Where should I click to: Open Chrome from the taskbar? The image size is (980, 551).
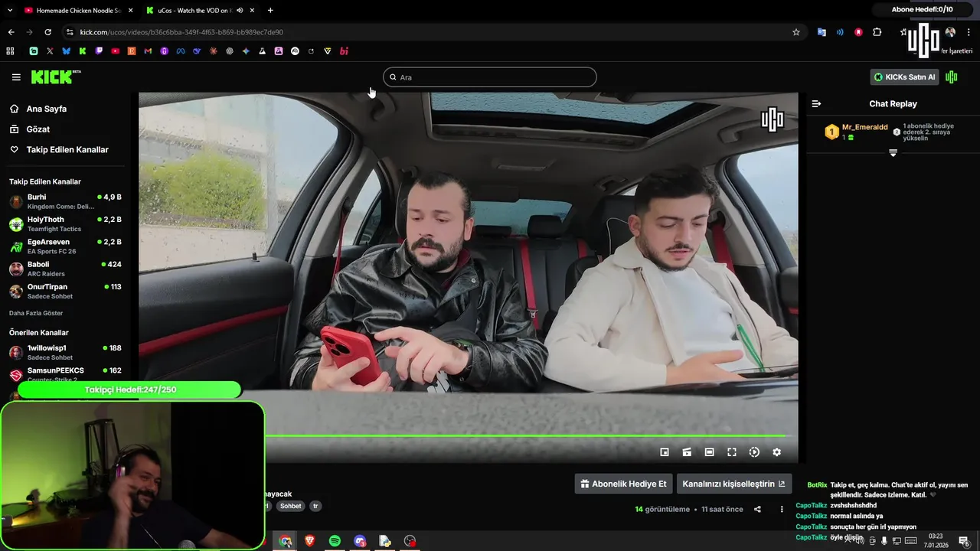point(285,541)
